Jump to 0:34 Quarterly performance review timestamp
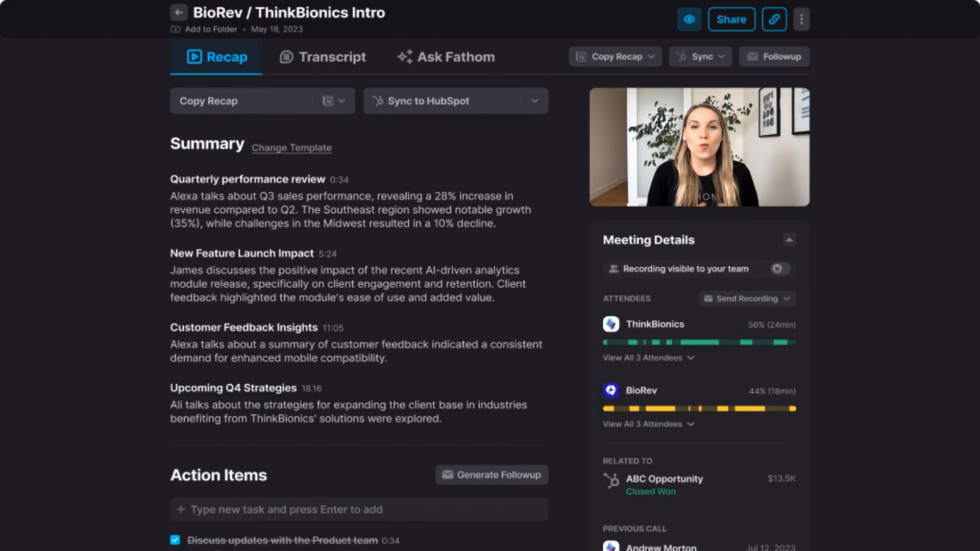Viewport: 980px width, 551px height. 339,180
